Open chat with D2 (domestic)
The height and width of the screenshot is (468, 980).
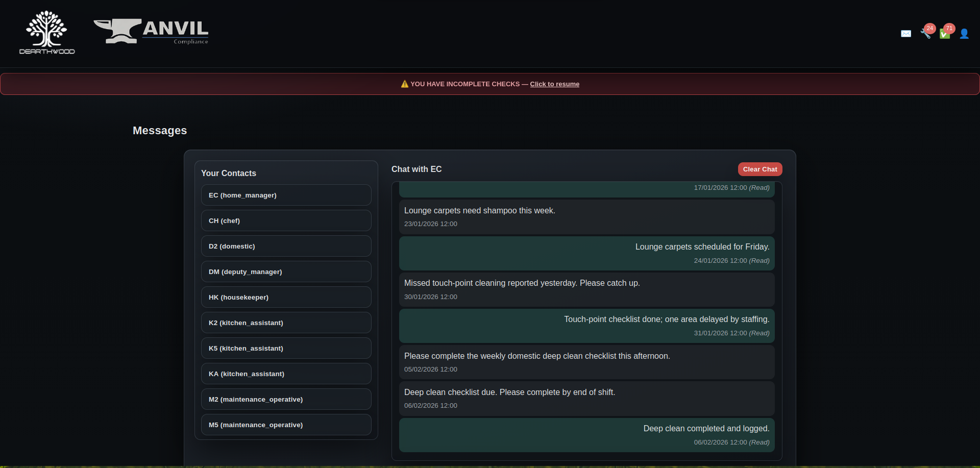pyautogui.click(x=286, y=246)
